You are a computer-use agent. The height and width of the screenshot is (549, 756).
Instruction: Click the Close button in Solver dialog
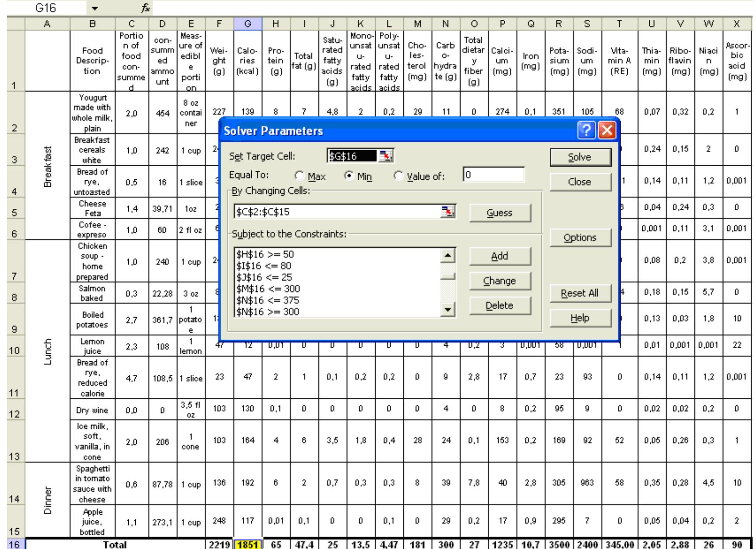point(581,182)
